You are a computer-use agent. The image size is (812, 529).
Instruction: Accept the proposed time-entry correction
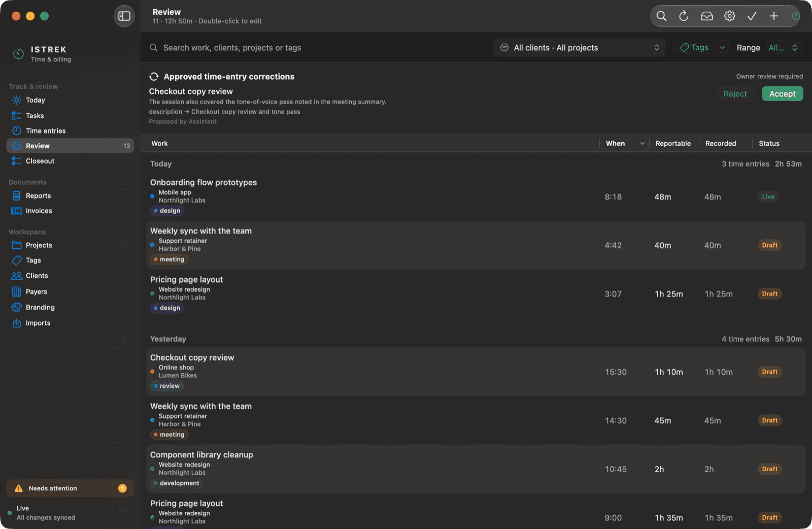pos(782,94)
